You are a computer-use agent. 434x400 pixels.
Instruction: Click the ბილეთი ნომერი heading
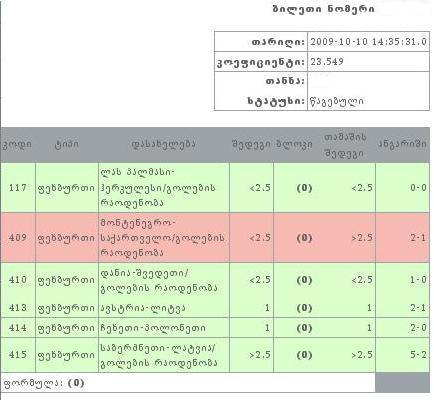(x=323, y=9)
